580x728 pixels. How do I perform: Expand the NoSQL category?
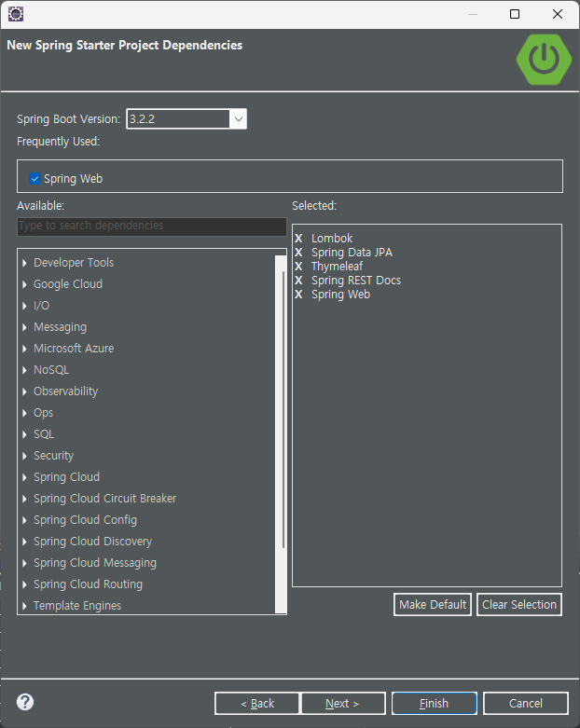click(24, 370)
